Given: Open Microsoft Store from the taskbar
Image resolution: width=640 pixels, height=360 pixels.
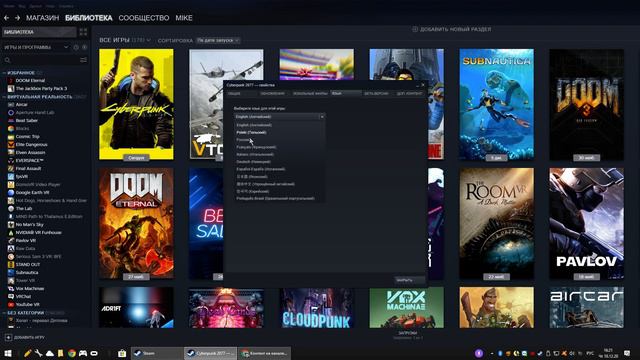Looking at the screenshot, I should [x=122, y=353].
